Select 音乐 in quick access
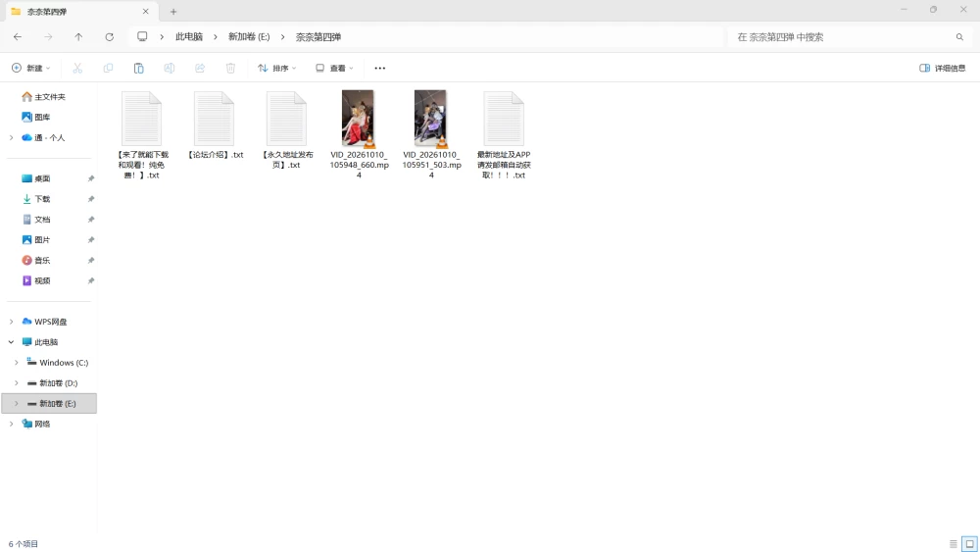 tap(36, 260)
